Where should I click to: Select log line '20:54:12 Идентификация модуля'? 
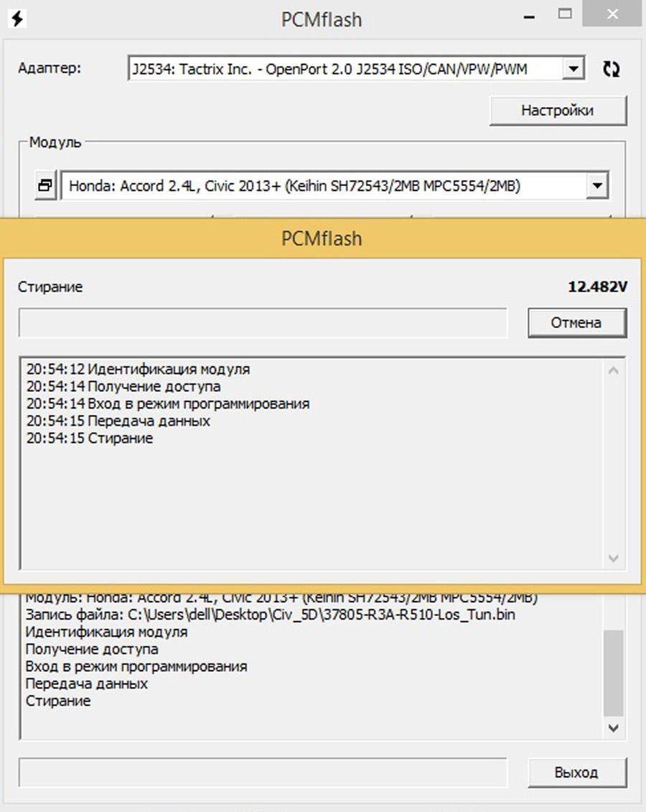pyautogui.click(x=139, y=369)
